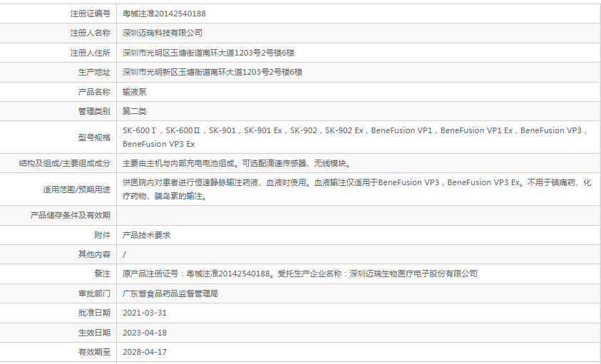Viewport: 601px width, 364px height.
Task: Click the label '备注'
Action: tap(103, 274)
